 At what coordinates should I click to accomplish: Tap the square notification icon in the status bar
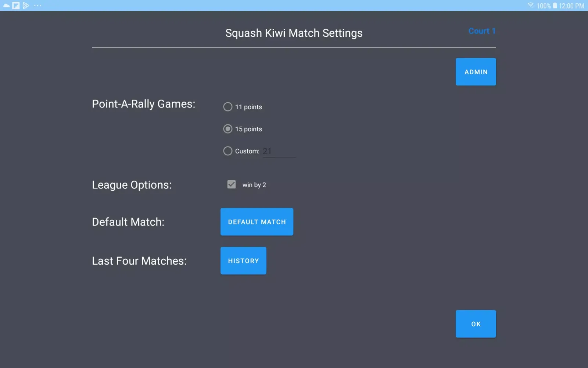click(x=16, y=6)
